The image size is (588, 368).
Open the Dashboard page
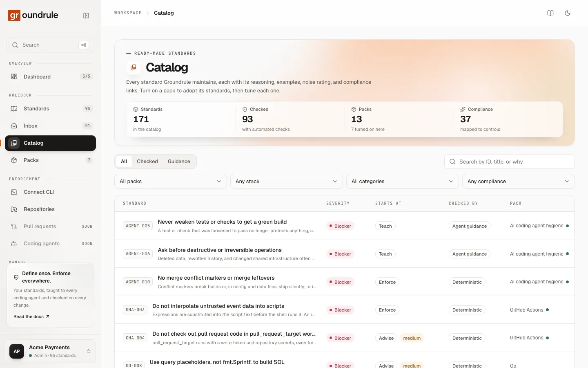(50, 76)
